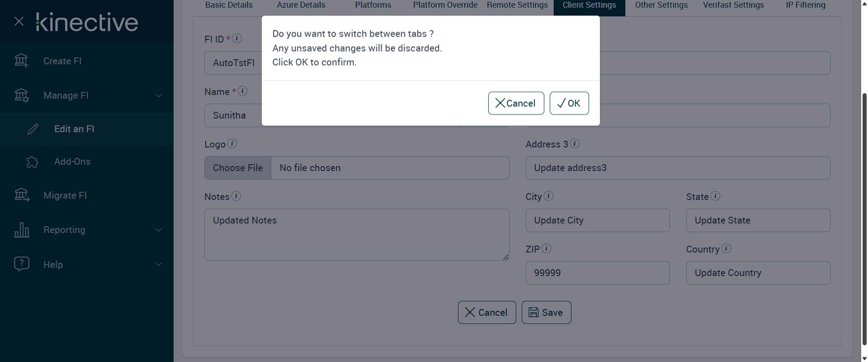Click into the Update City field
Viewport: 868px width, 362px height.
(597, 220)
